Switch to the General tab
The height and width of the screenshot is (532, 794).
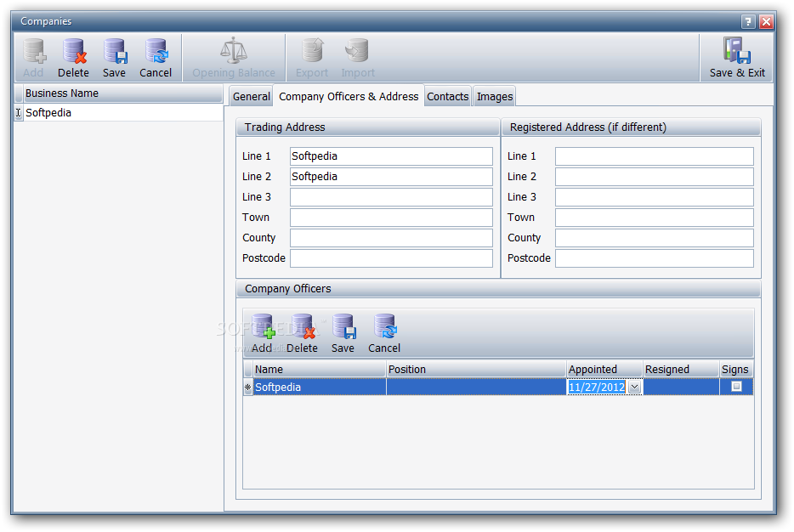[x=251, y=96]
